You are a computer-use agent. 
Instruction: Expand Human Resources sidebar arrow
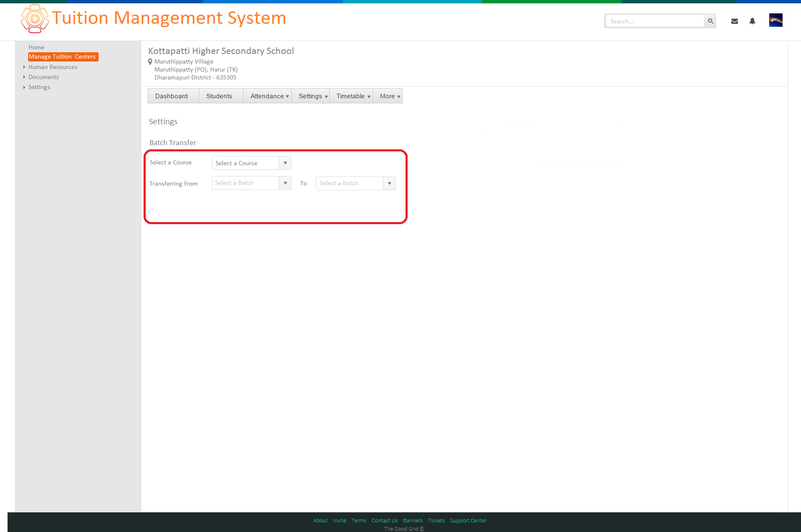point(24,67)
